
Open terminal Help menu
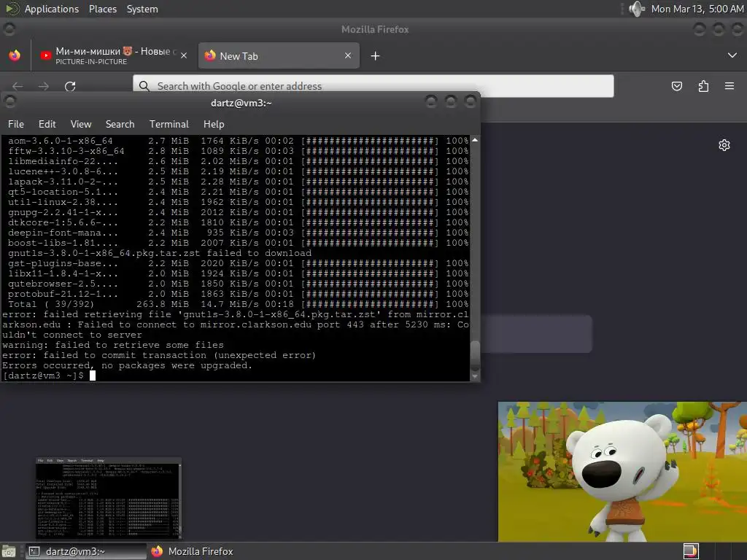[214, 124]
